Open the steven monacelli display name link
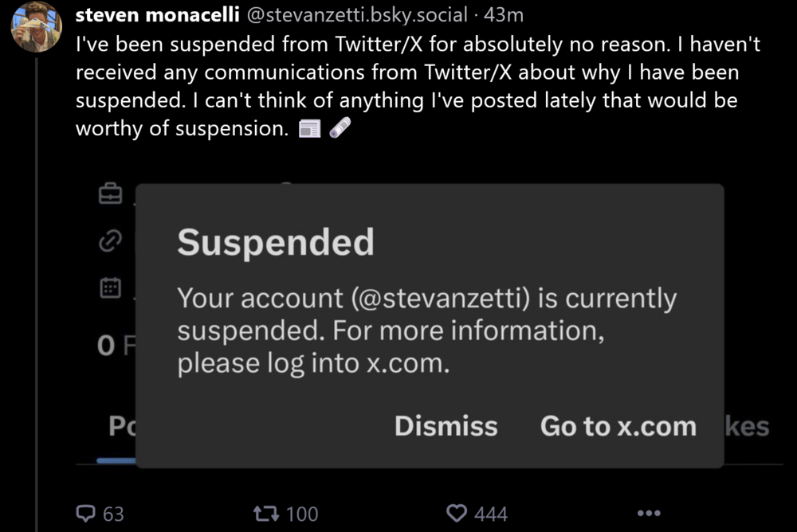This screenshot has height=532, width=797. tap(157, 15)
